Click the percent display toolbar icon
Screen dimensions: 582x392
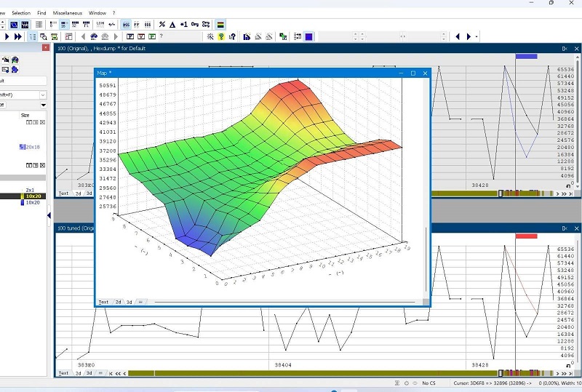pyautogui.click(x=162, y=25)
